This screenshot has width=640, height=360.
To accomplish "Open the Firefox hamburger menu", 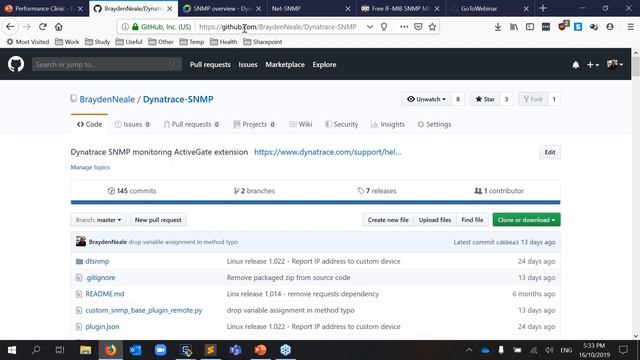I will coord(630,27).
